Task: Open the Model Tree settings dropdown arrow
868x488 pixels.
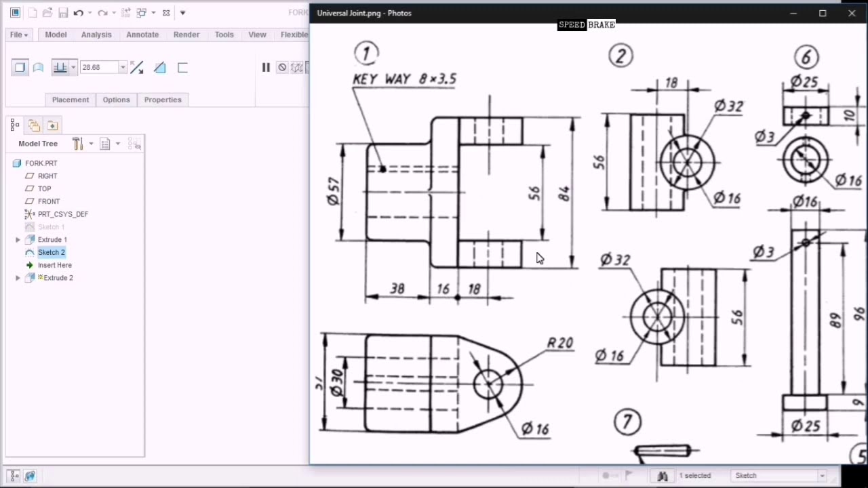Action: pos(91,144)
